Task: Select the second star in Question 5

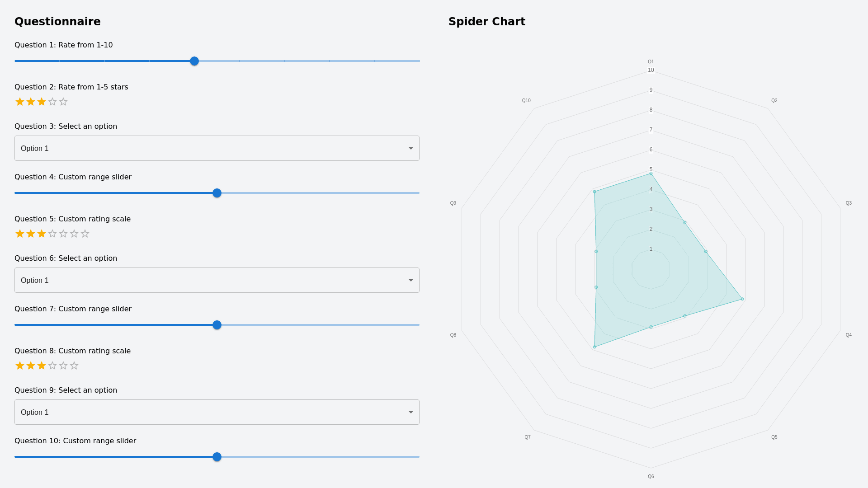Action: (31, 234)
